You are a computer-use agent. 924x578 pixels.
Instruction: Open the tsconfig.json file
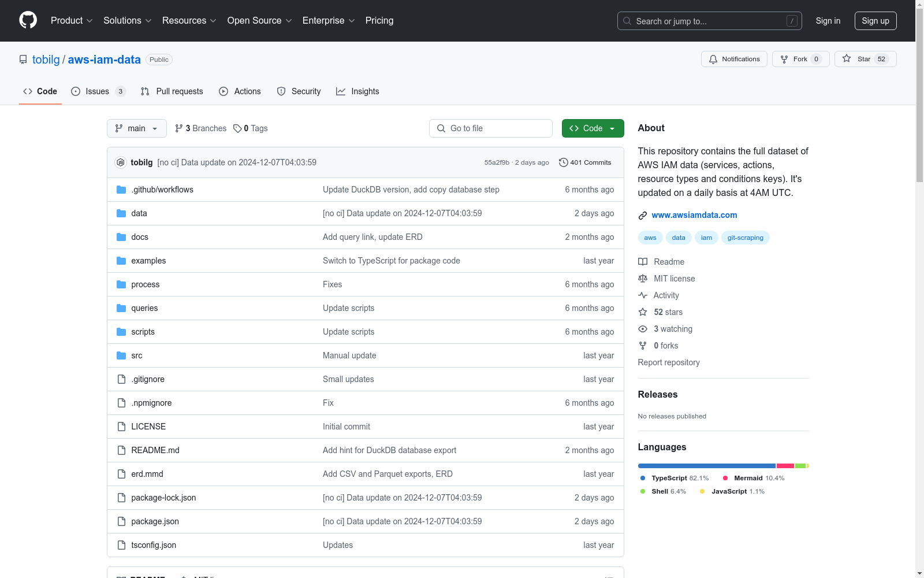pos(154,545)
